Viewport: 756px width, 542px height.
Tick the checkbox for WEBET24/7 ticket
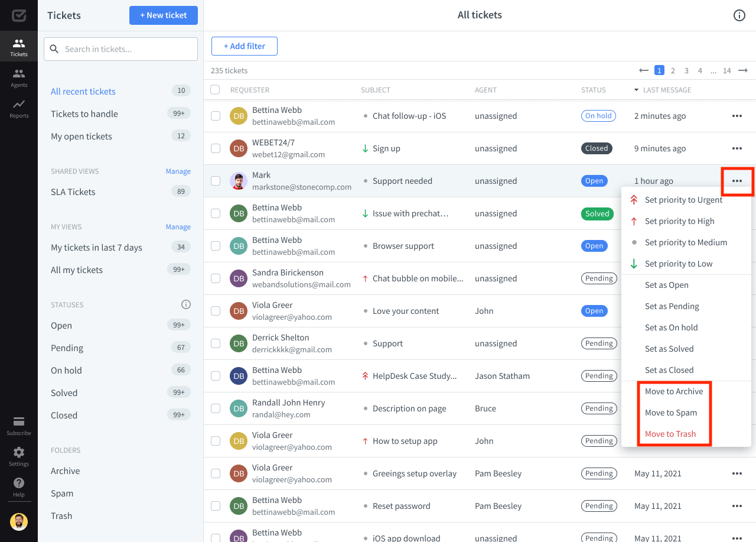tap(216, 148)
